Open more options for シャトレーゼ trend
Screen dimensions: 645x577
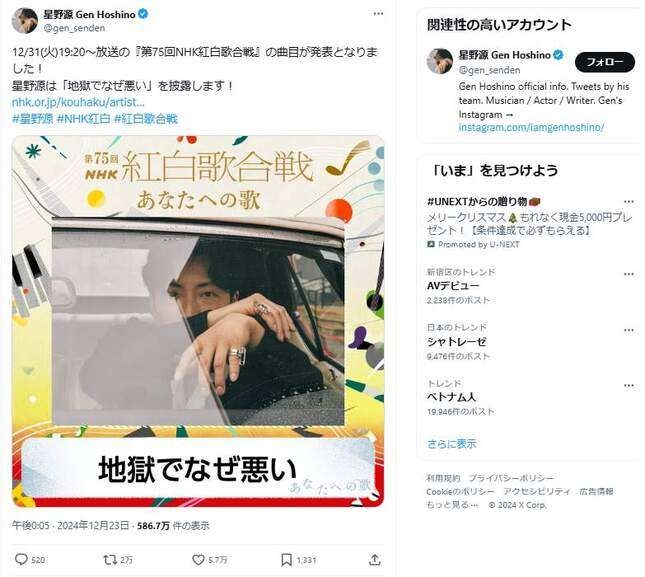click(629, 330)
